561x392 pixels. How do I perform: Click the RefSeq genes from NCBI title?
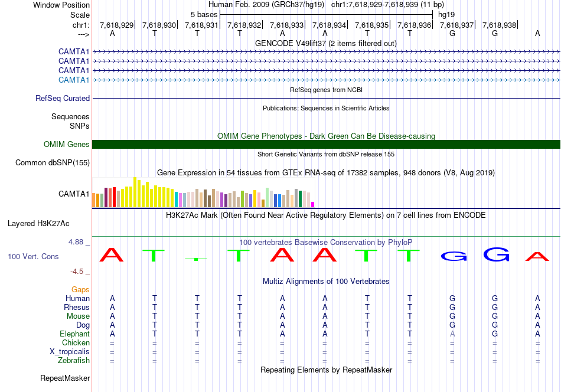(x=326, y=90)
